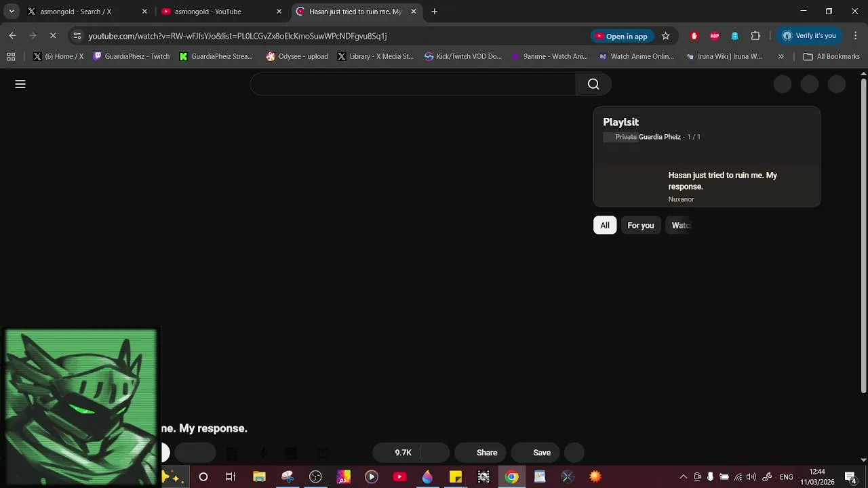868x488 pixels.
Task: Open the Library - X Media Studio bookmark
Action: (376, 57)
